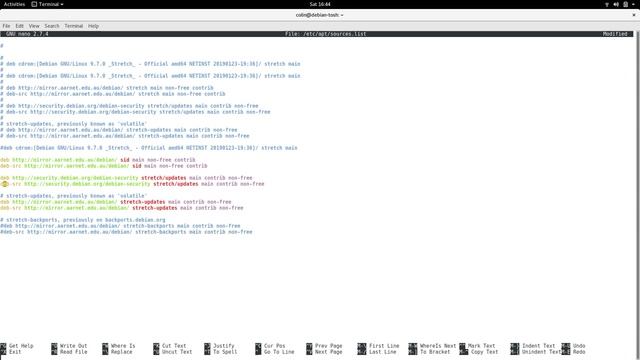This screenshot has height=360, width=640.
Task: Click red 'sid' in the deb-src line
Action: [x=137, y=166]
